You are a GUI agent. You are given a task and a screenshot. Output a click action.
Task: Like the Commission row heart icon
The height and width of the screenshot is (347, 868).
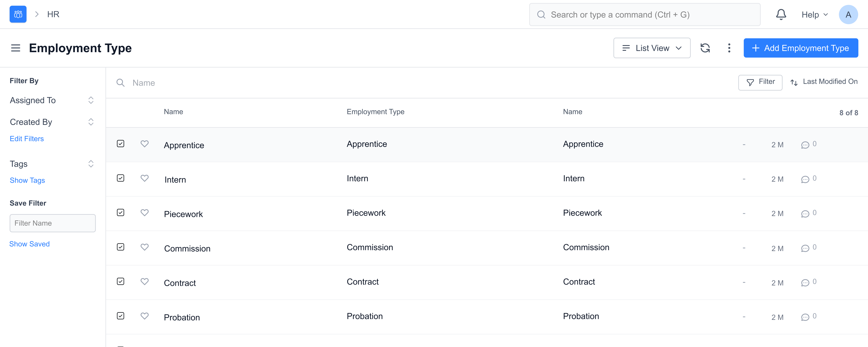[145, 247]
